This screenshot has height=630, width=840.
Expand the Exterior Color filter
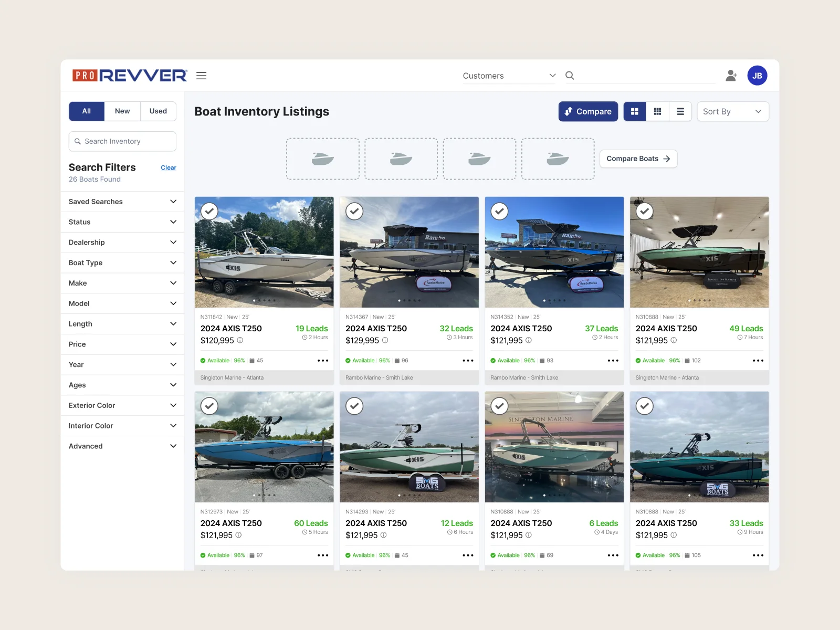[x=122, y=405]
